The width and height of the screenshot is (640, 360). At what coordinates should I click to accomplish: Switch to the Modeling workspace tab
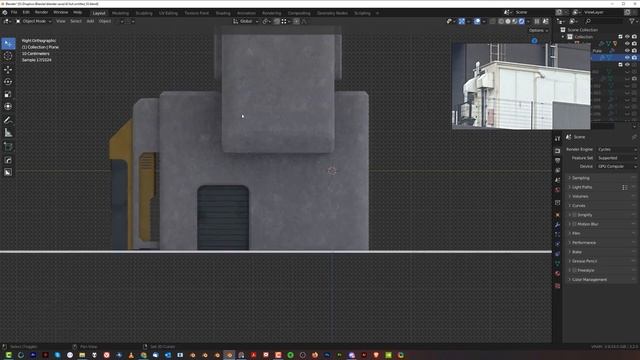pyautogui.click(x=120, y=13)
